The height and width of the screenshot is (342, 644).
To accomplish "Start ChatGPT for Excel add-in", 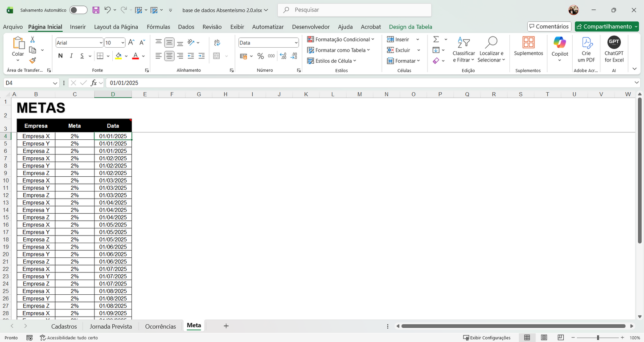I will coord(614,49).
